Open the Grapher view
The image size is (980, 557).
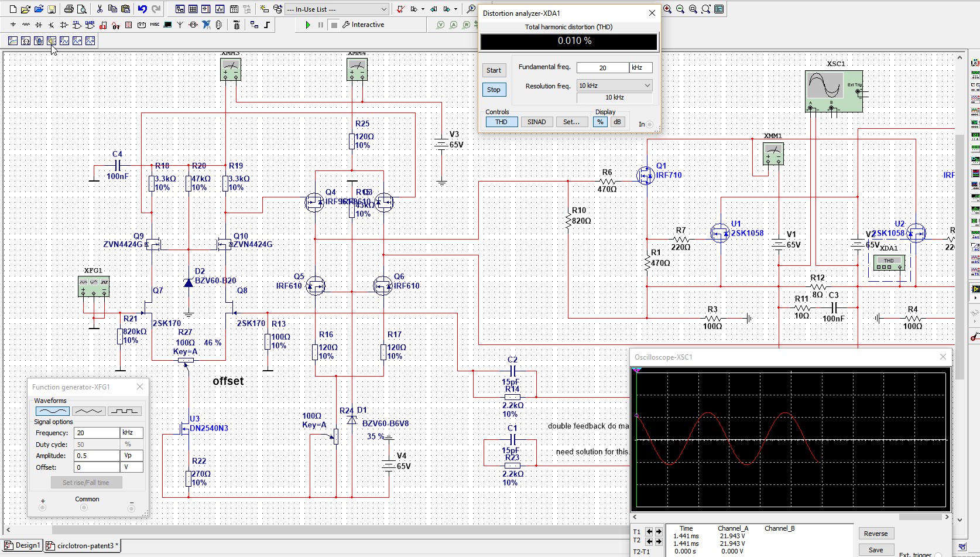coord(220,9)
